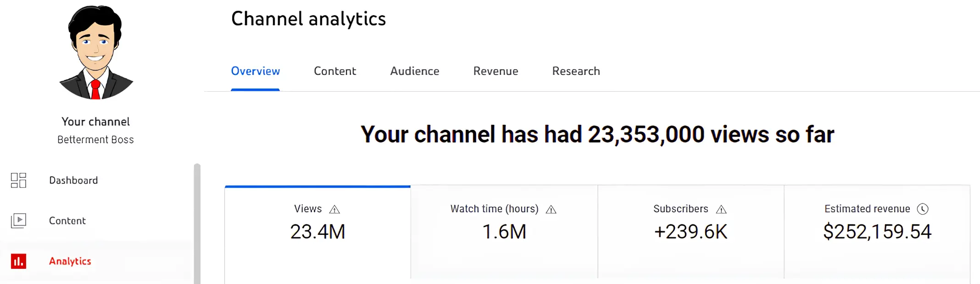Click clock icon next to Estimated revenue
The image size is (980, 284).
(x=923, y=209)
